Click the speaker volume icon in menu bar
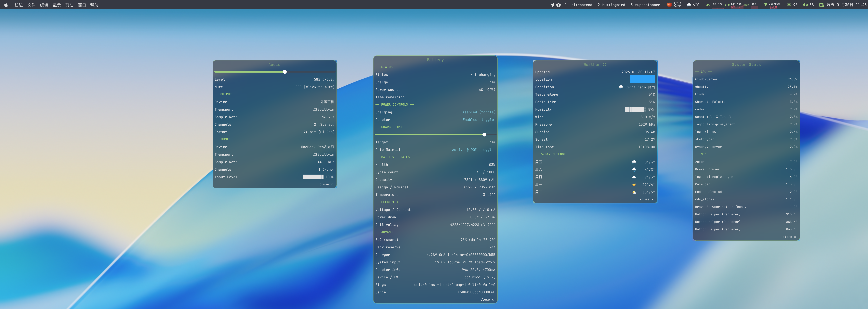The height and width of the screenshot is (309, 868). tap(805, 5)
